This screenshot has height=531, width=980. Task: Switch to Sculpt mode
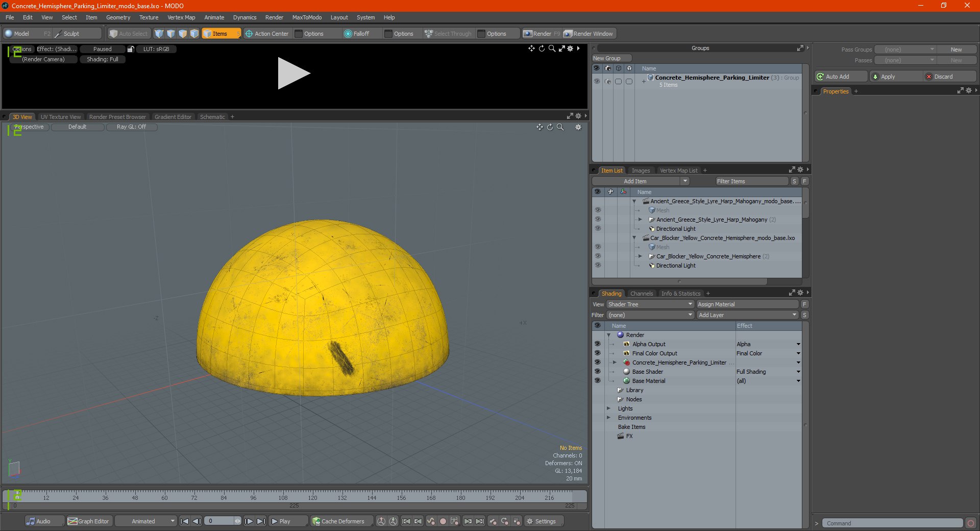point(77,34)
